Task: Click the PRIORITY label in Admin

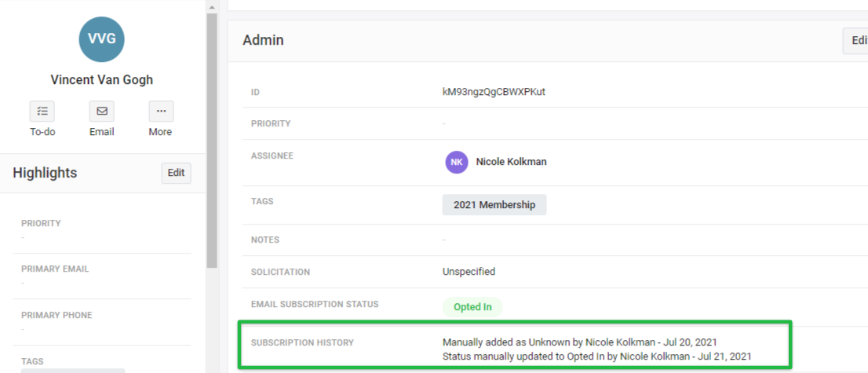Action: [271, 123]
